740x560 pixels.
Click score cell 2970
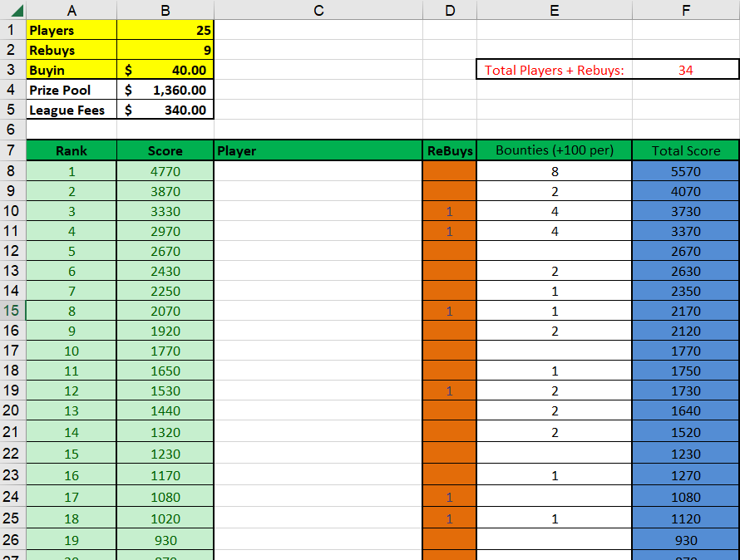165,231
